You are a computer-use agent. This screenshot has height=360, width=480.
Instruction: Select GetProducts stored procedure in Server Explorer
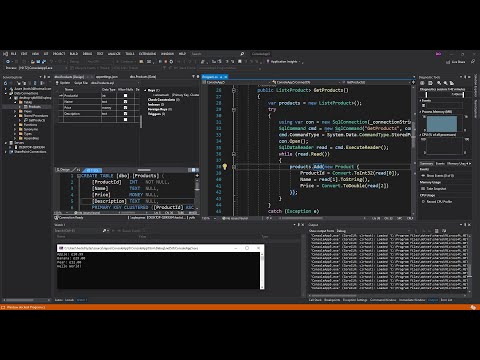click(x=36, y=120)
